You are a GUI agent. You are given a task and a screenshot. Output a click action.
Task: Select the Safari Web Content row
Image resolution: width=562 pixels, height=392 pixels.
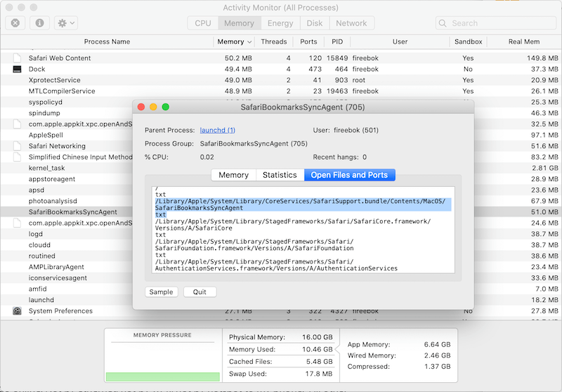point(281,58)
